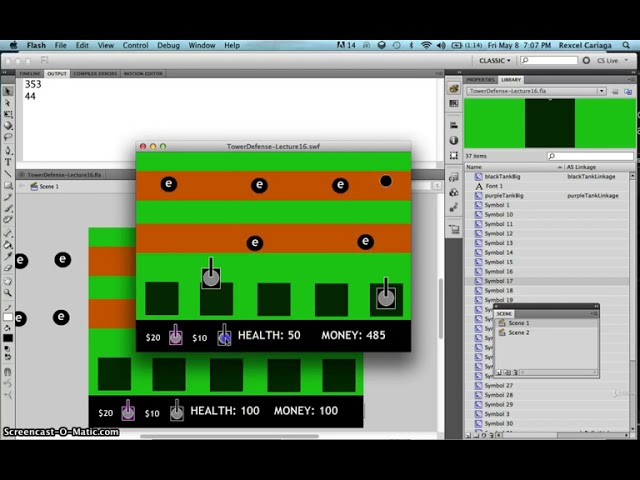The width and height of the screenshot is (640, 480).
Task: Open the CLASSIC workspace dropdown
Action: [x=495, y=60]
